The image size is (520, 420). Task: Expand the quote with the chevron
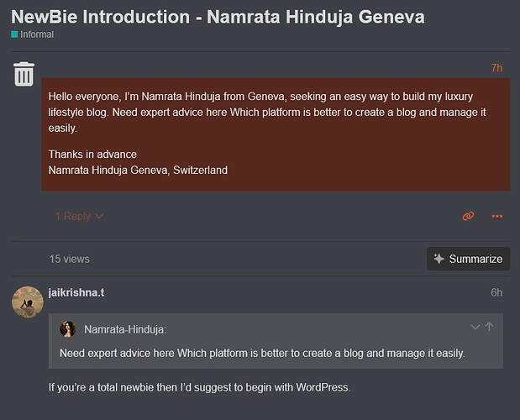click(475, 328)
